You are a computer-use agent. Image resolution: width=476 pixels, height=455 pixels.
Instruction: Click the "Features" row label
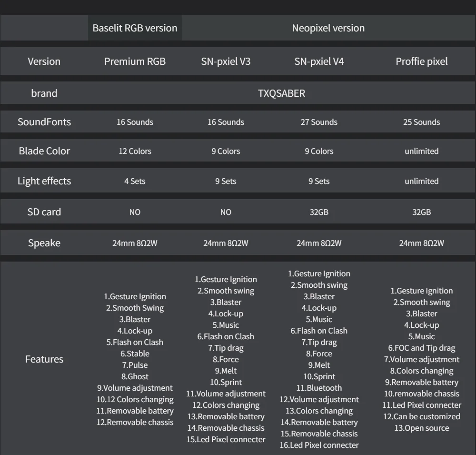pyautogui.click(x=44, y=359)
